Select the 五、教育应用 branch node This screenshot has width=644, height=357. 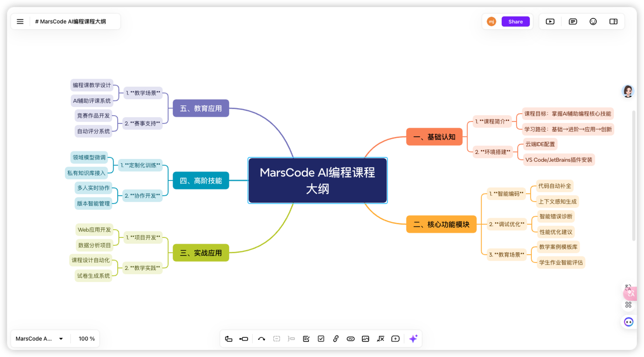pyautogui.click(x=201, y=108)
